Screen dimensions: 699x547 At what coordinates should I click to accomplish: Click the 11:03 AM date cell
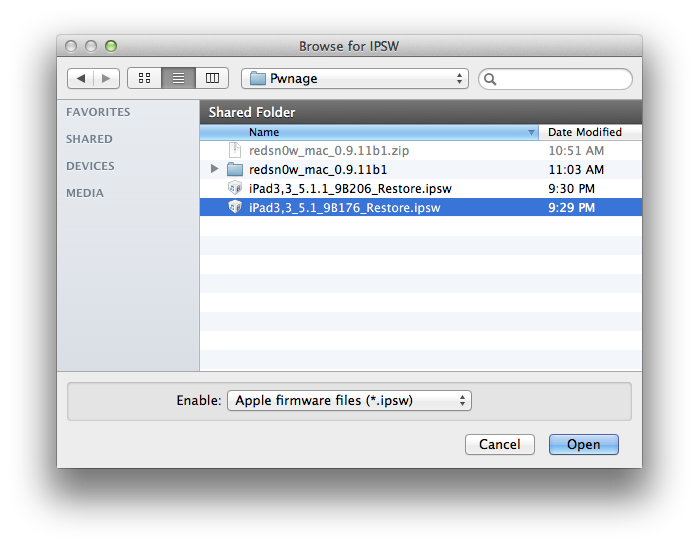click(x=576, y=170)
